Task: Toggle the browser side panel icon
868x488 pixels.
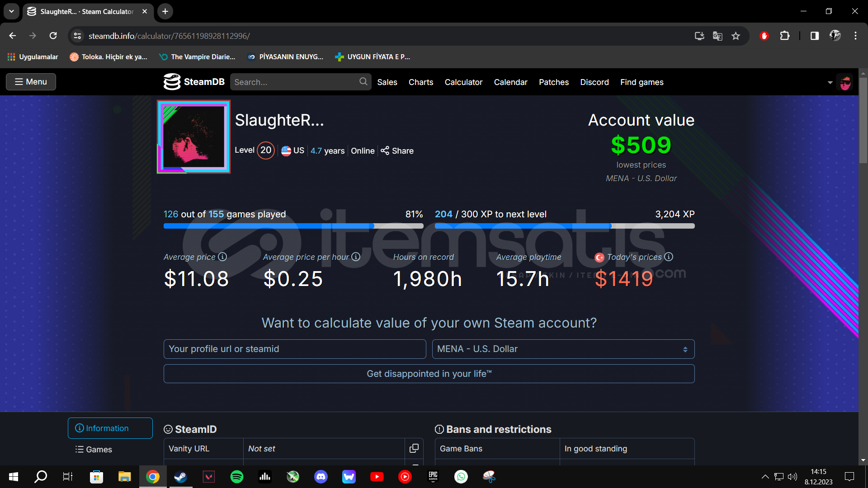Action: [x=815, y=36]
